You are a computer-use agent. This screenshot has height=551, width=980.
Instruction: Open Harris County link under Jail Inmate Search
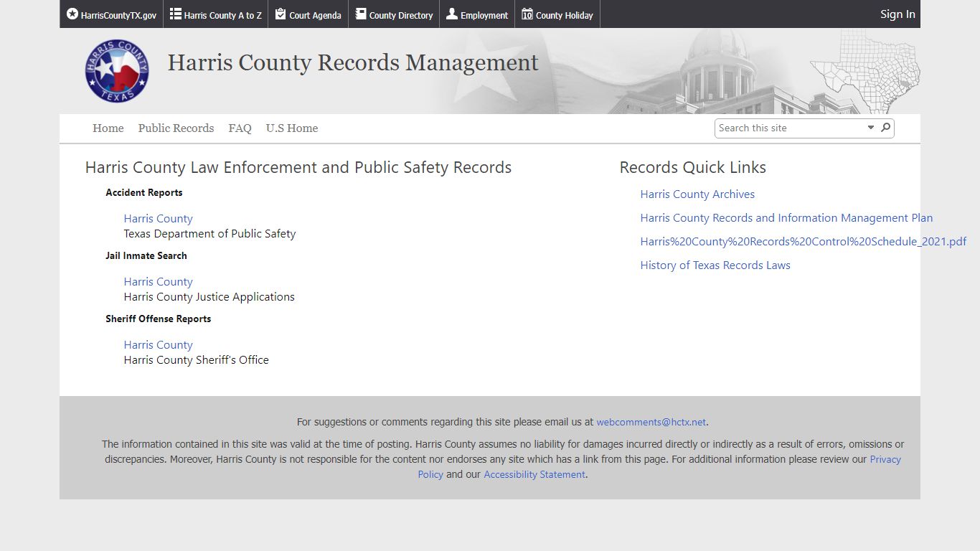pos(159,282)
